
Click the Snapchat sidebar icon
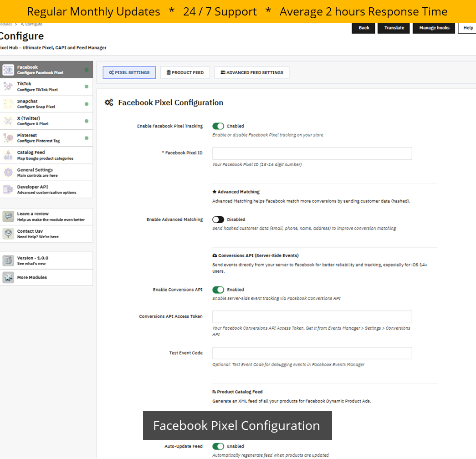pos(9,104)
